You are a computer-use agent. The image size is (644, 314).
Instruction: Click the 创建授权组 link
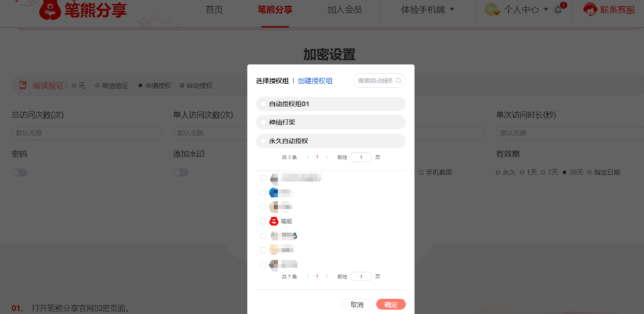point(315,81)
